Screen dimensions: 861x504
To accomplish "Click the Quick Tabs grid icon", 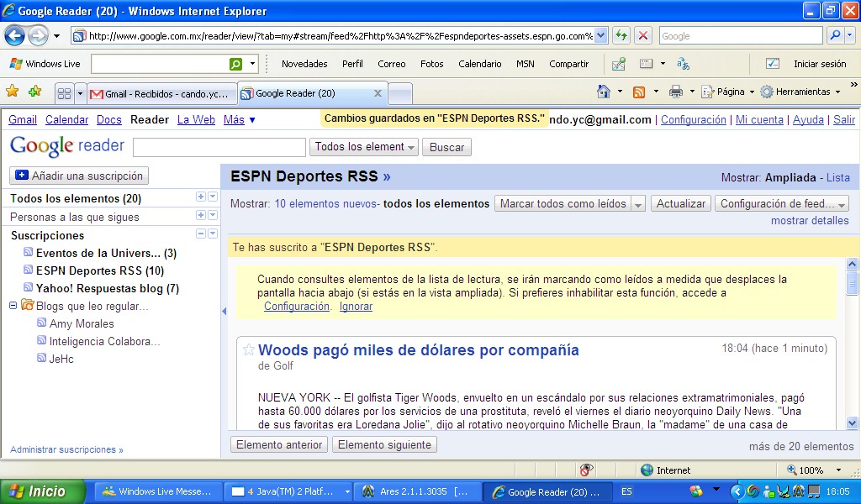I will click(x=64, y=93).
